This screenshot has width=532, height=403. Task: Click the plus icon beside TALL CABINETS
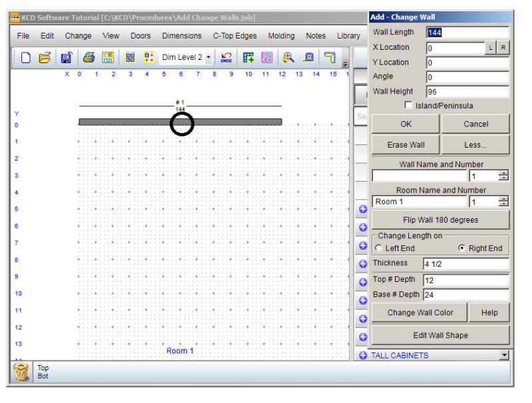click(x=363, y=356)
